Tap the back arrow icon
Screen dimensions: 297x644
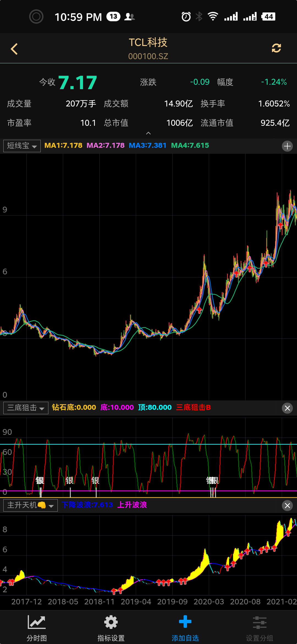(14, 49)
